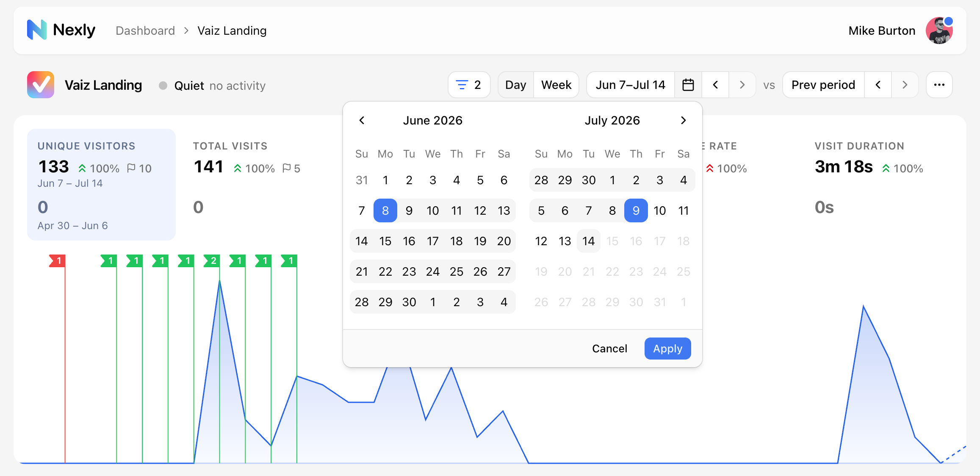Open the three-dots more options menu

(939, 85)
